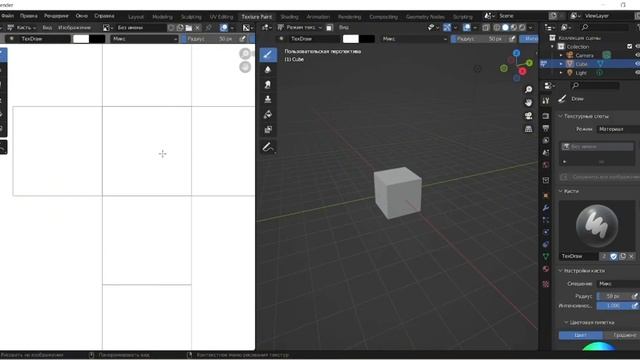Unlink image with X icon in image editor header
Image resolution: width=640 pixels, height=360 pixels.
pyautogui.click(x=197, y=28)
